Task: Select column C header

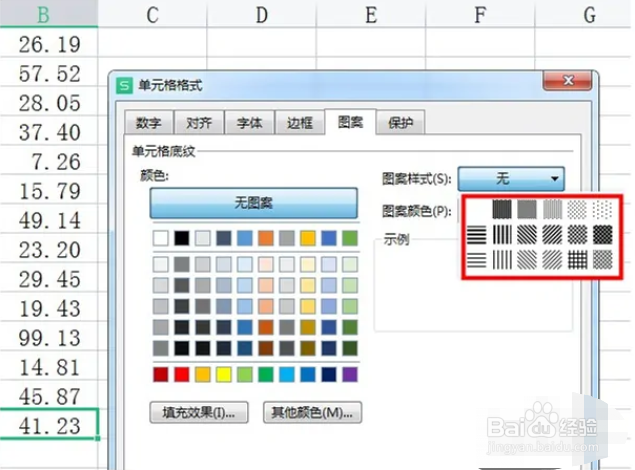Action: pyautogui.click(x=152, y=15)
